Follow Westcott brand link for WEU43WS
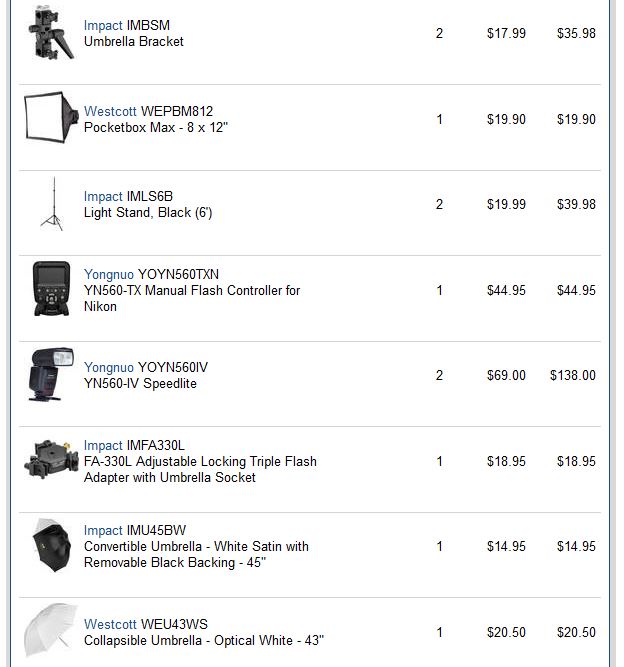 coord(110,624)
